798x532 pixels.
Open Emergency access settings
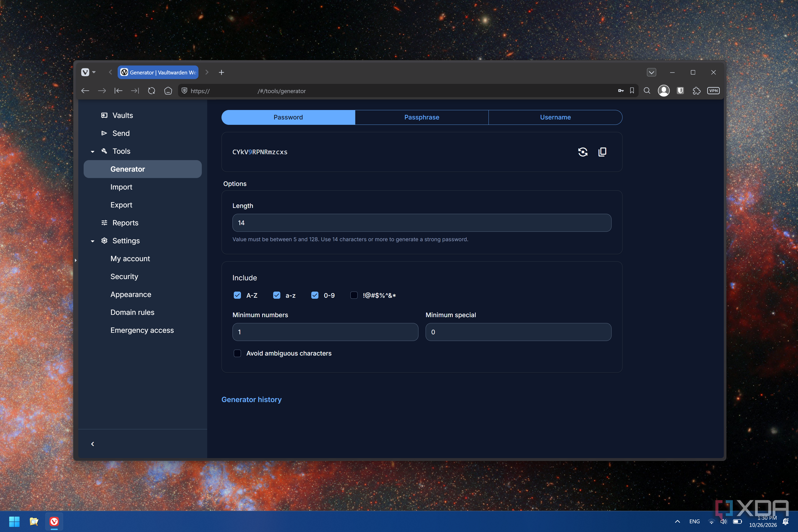pyautogui.click(x=142, y=330)
